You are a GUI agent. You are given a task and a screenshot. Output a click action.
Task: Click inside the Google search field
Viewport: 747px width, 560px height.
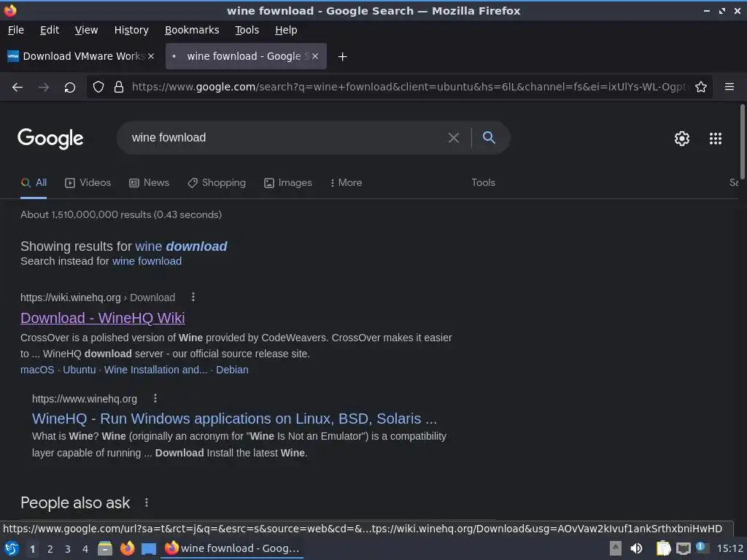point(286,138)
